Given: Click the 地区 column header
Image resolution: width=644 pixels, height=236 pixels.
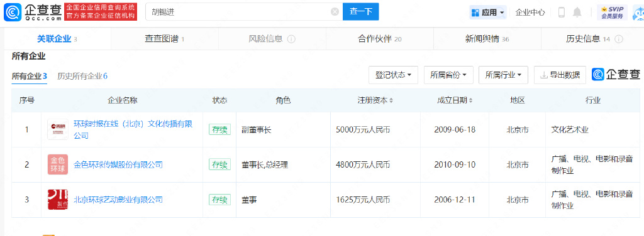Looking at the screenshot, I should coord(518,100).
